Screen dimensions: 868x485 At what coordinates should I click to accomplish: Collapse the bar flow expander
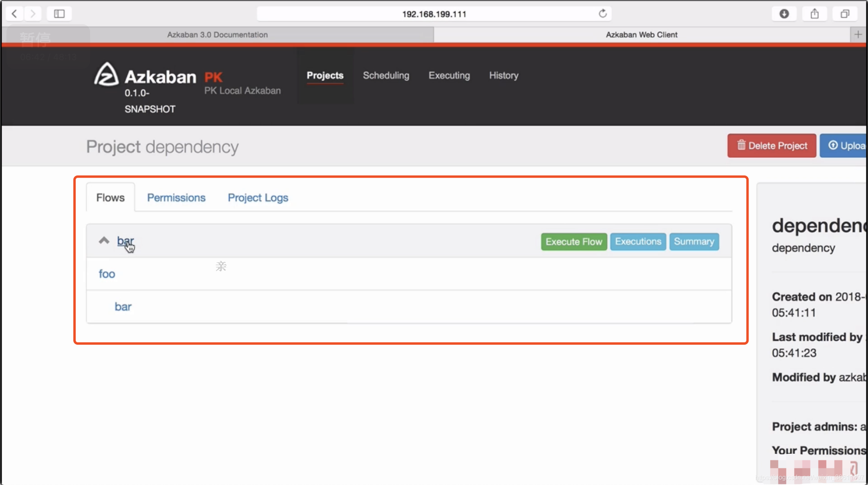[104, 241]
